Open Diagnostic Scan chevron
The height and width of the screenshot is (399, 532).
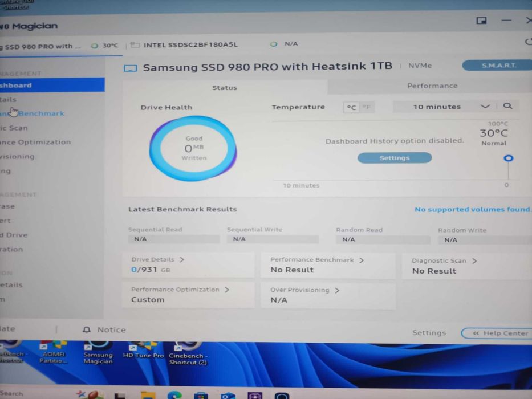coord(474,261)
